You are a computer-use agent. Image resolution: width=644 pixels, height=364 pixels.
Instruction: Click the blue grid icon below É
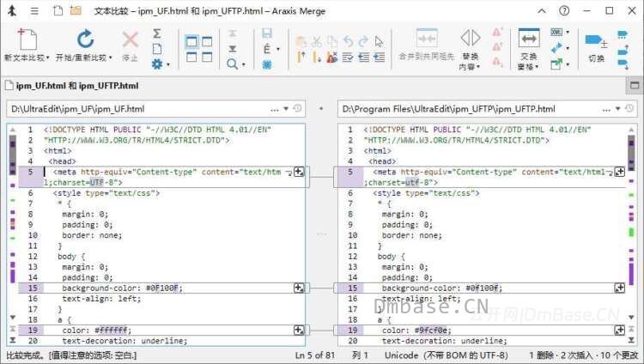[x=267, y=64]
